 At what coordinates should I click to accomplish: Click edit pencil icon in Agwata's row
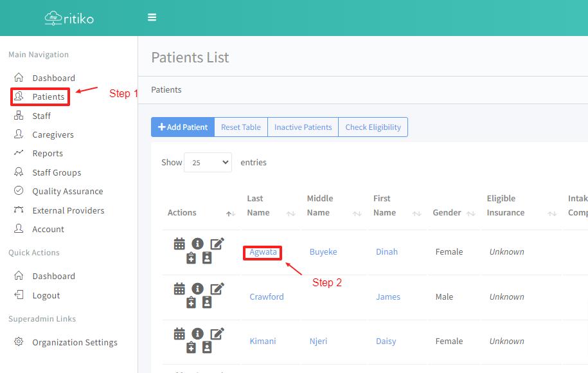[x=217, y=244]
